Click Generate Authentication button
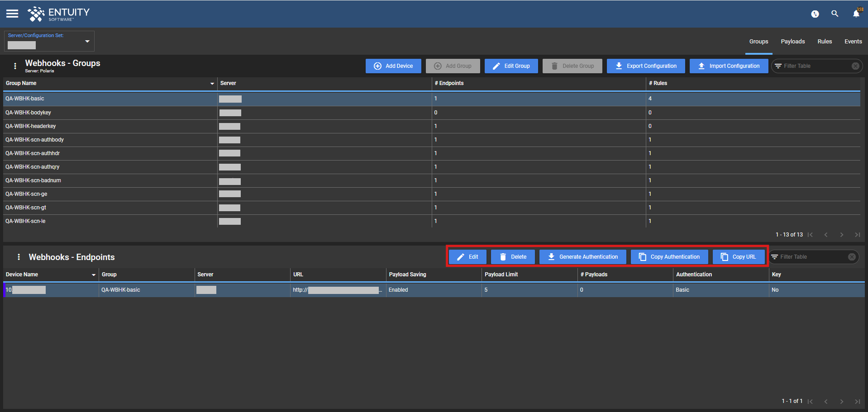 coord(583,257)
